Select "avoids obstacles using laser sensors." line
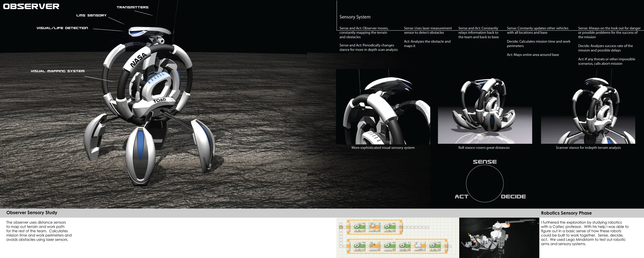 coord(37,240)
